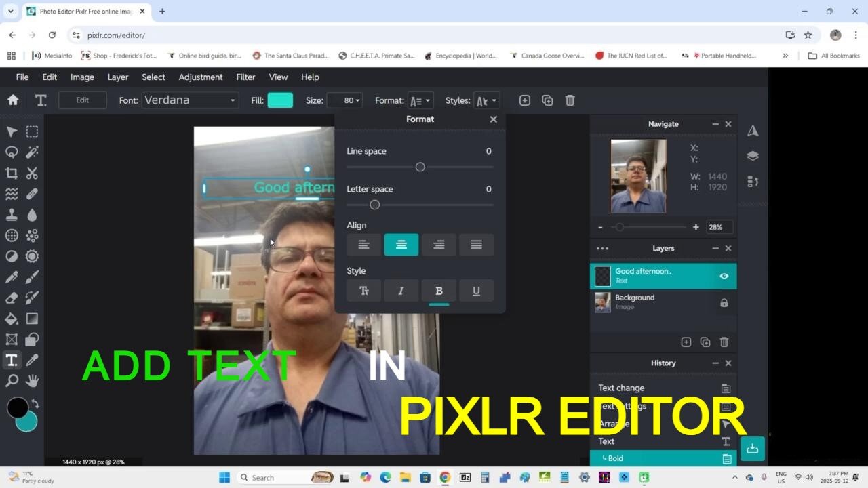Screen dimensions: 868x488
Task: Select the Liquify waves tool
Action: tap(12, 194)
